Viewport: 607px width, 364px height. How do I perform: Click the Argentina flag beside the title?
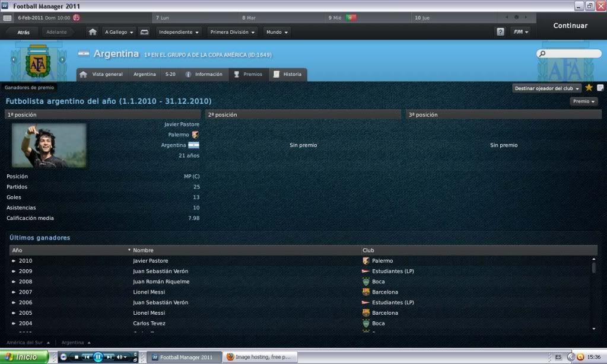[83, 53]
